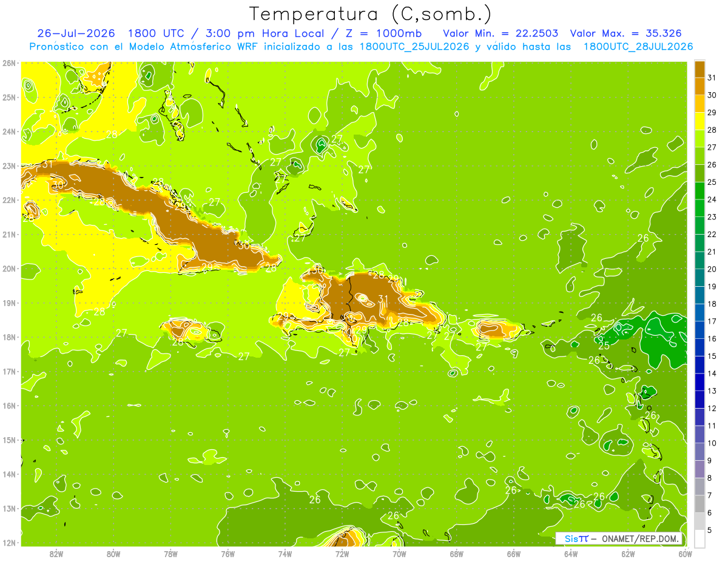Click the "60W" longitude axis label

(685, 554)
